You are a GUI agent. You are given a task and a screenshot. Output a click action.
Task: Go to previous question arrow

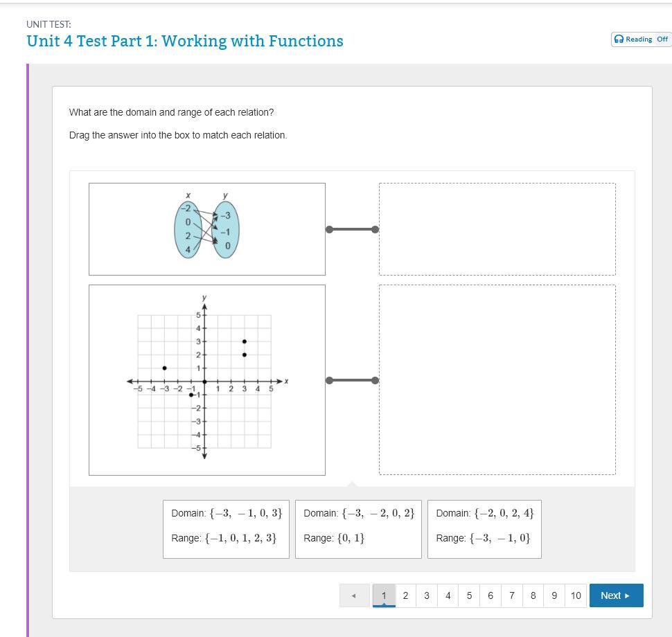(354, 595)
